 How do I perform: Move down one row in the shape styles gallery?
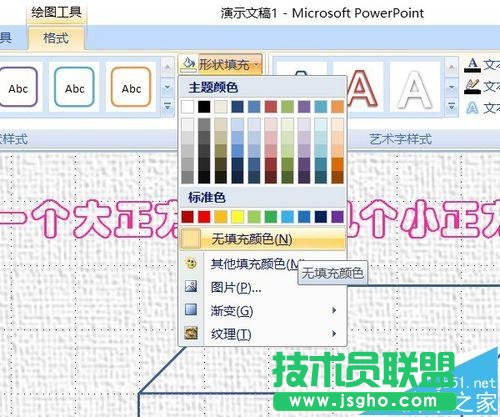[x=168, y=87]
